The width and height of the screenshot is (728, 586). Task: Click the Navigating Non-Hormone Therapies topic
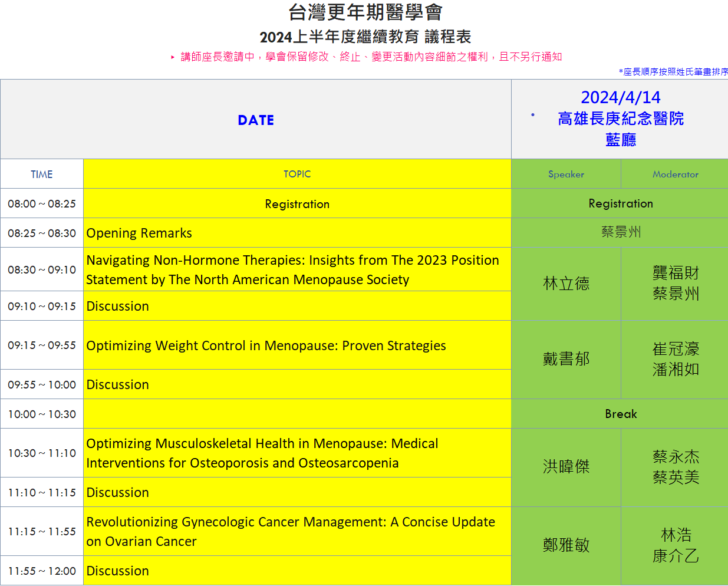point(292,269)
